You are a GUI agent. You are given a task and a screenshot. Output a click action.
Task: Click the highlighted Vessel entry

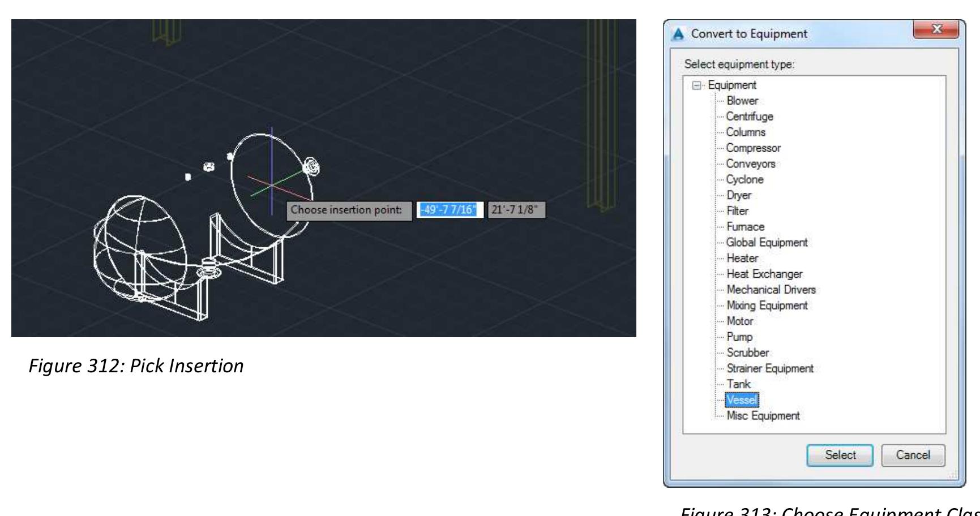click(x=742, y=400)
